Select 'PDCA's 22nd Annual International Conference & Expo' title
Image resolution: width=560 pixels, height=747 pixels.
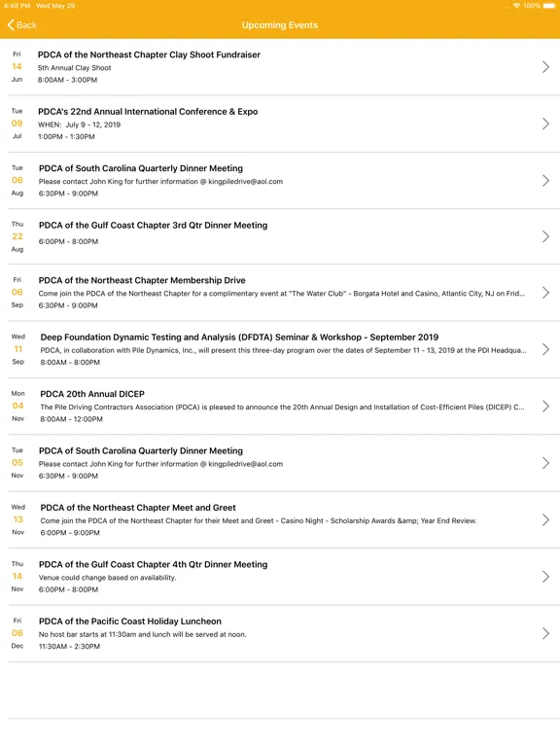(x=148, y=112)
